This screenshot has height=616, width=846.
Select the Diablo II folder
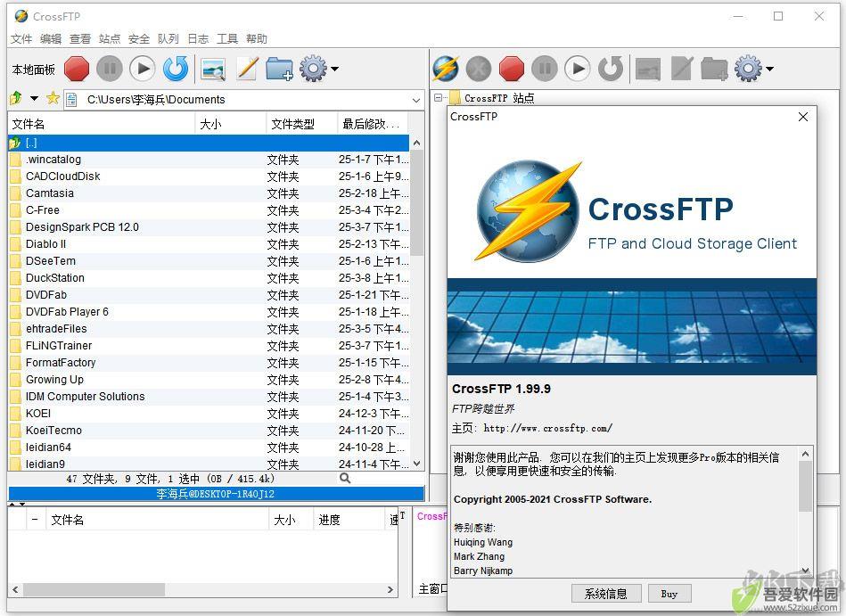pyautogui.click(x=209, y=243)
